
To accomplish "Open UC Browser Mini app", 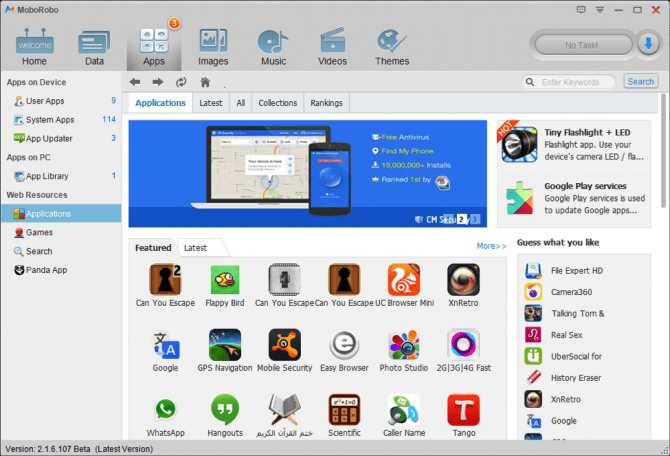I will pos(404,285).
